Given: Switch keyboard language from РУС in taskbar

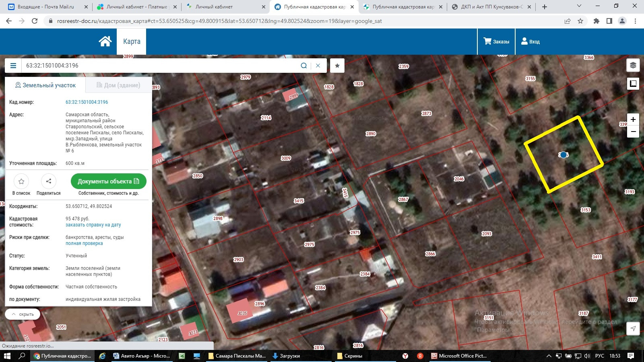Looking at the screenshot, I should click(600, 356).
